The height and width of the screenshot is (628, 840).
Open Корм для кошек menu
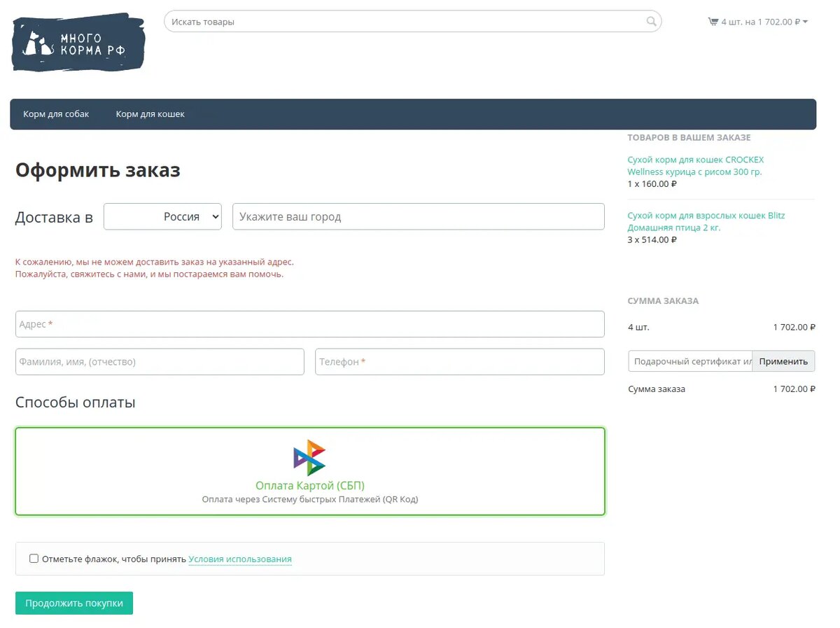tap(150, 114)
